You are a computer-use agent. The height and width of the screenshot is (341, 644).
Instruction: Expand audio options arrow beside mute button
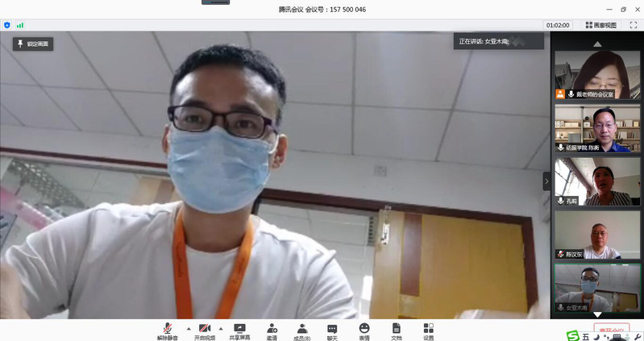coord(189,328)
